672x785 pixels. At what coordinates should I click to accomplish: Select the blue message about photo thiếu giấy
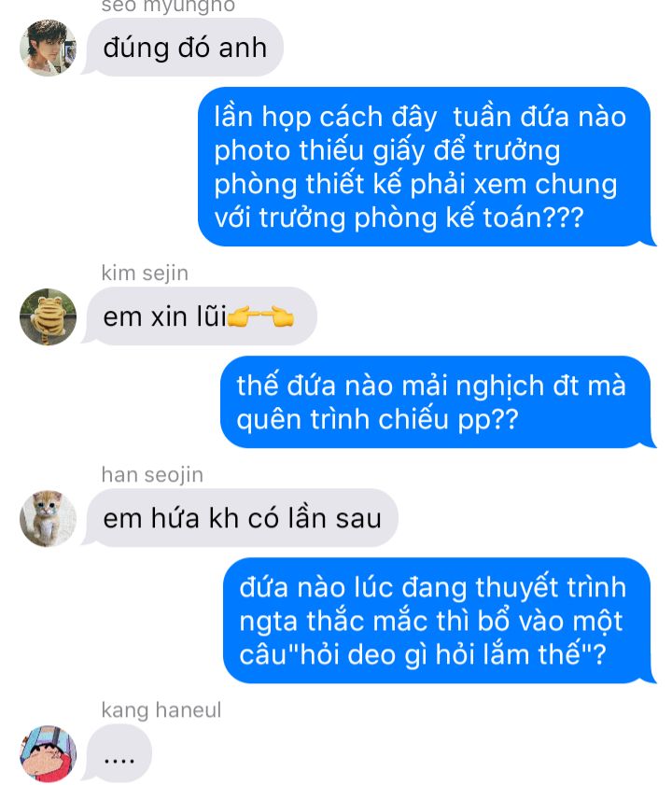click(x=426, y=167)
